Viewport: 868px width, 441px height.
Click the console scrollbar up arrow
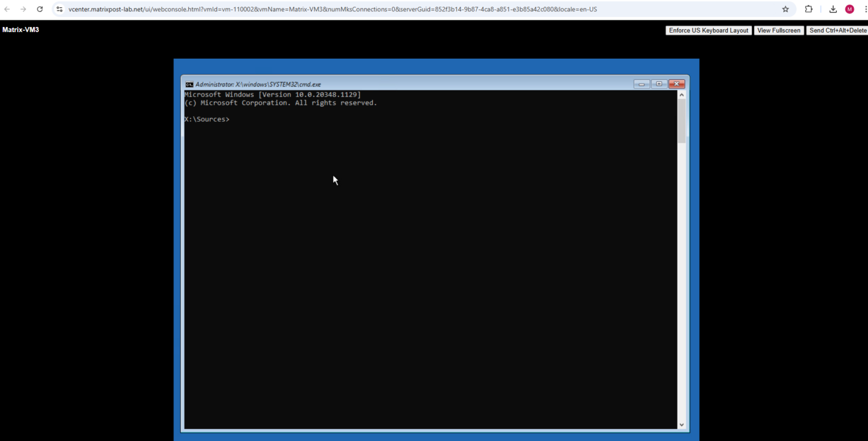682,94
